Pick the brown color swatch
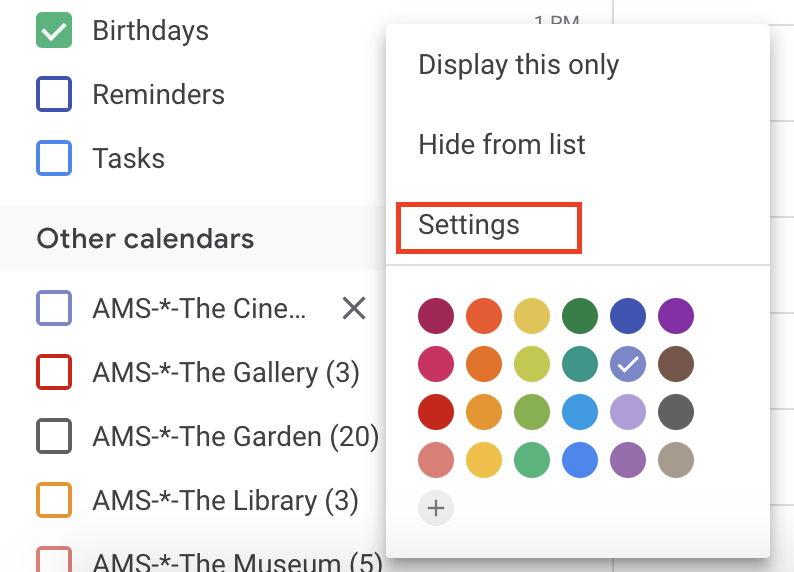Screen dimensions: 794x572 pyautogui.click(x=675, y=364)
